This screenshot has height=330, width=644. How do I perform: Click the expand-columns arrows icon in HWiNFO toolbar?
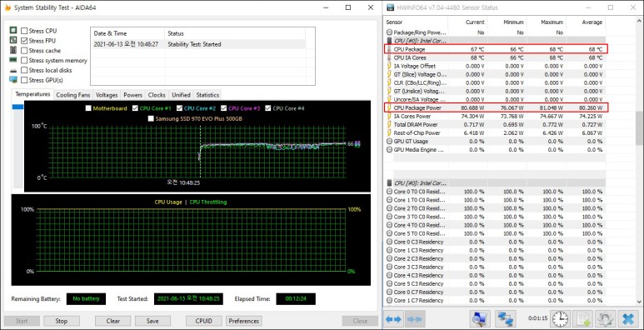[394, 319]
